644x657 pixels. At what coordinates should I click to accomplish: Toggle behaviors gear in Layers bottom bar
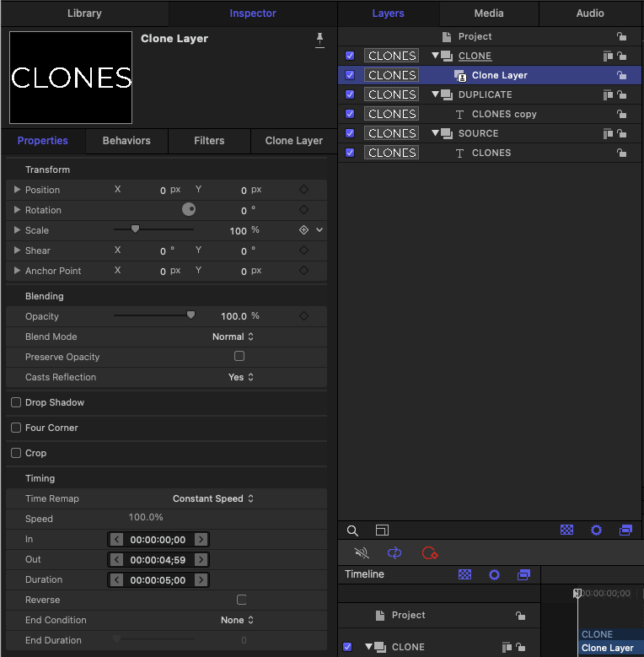coord(596,530)
